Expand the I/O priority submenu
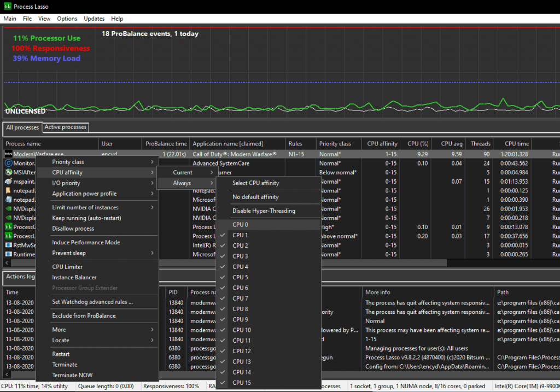The width and height of the screenshot is (560, 392). click(97, 183)
